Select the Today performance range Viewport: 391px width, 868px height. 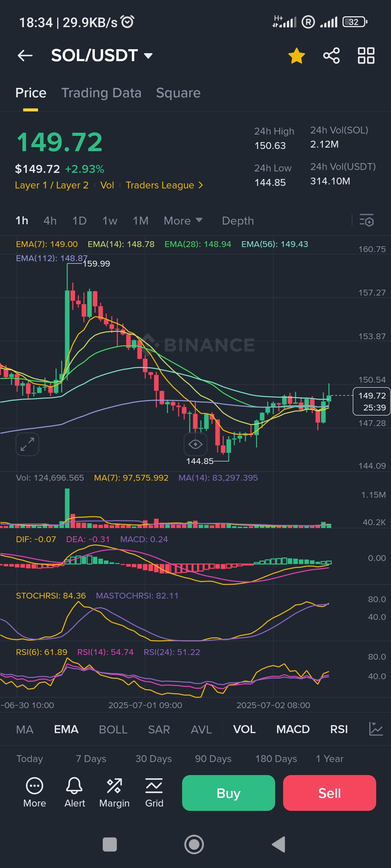pyautogui.click(x=30, y=759)
